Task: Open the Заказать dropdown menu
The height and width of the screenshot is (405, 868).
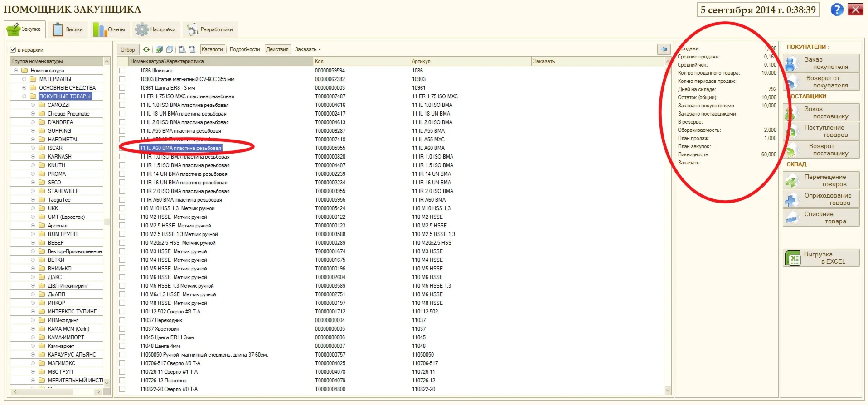Action: (308, 49)
